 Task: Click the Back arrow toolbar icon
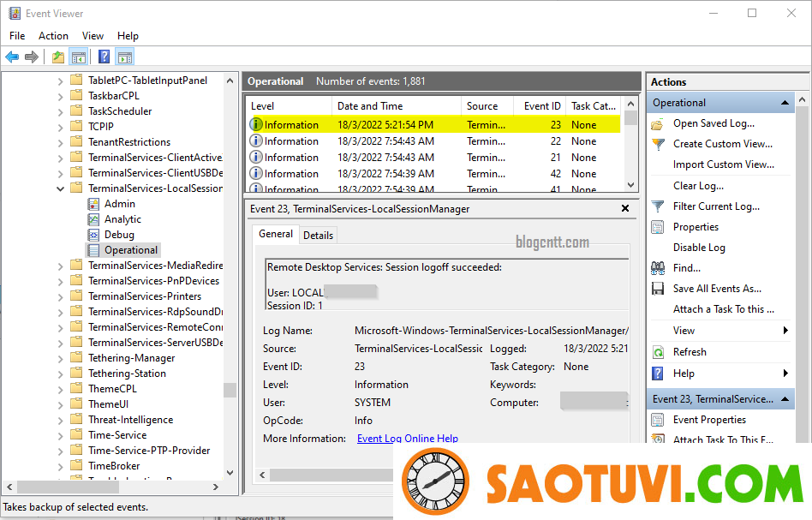click(x=12, y=57)
